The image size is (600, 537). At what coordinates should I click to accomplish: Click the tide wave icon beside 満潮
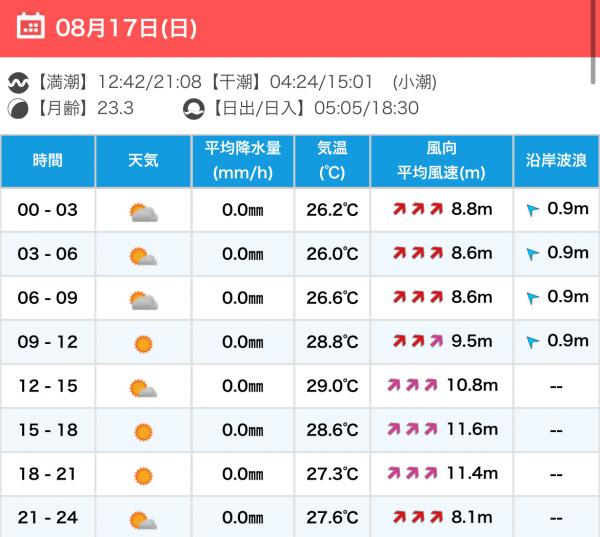[x=19, y=82]
